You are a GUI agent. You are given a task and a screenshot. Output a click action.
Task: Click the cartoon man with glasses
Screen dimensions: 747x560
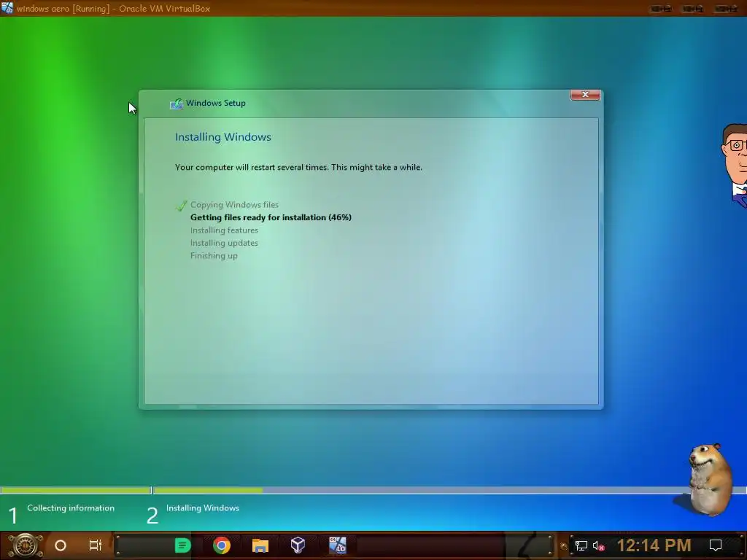click(734, 166)
